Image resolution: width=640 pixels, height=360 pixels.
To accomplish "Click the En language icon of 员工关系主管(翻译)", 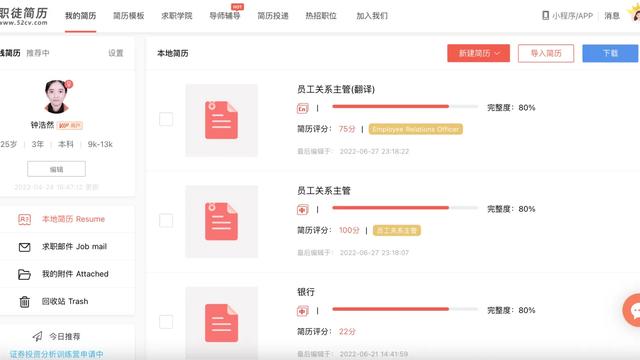I will click(302, 109).
